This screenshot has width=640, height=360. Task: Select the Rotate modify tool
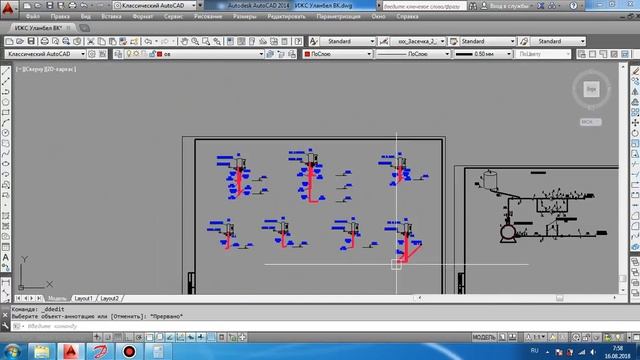pos(635,133)
